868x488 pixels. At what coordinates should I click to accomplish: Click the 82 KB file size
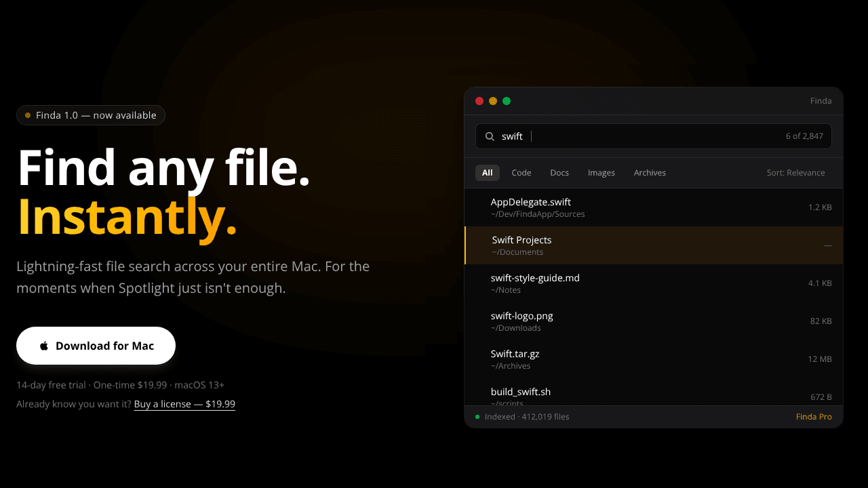[821, 321]
